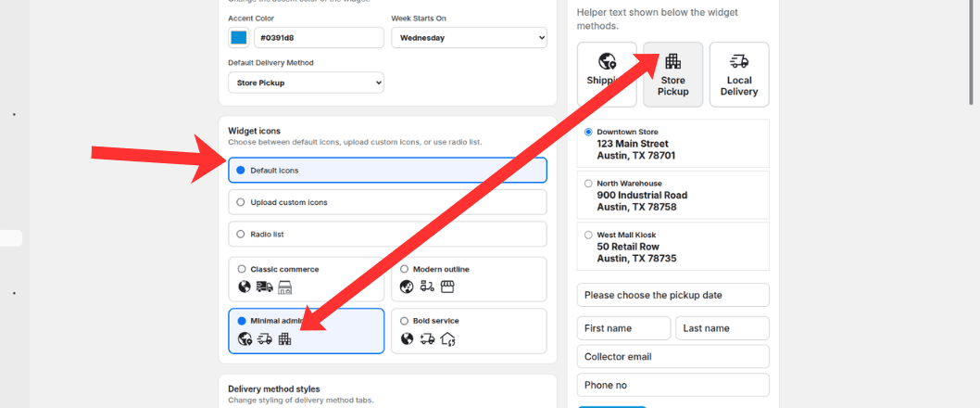
Task: Select the Downtown Store location
Action: pyautogui.click(x=673, y=144)
